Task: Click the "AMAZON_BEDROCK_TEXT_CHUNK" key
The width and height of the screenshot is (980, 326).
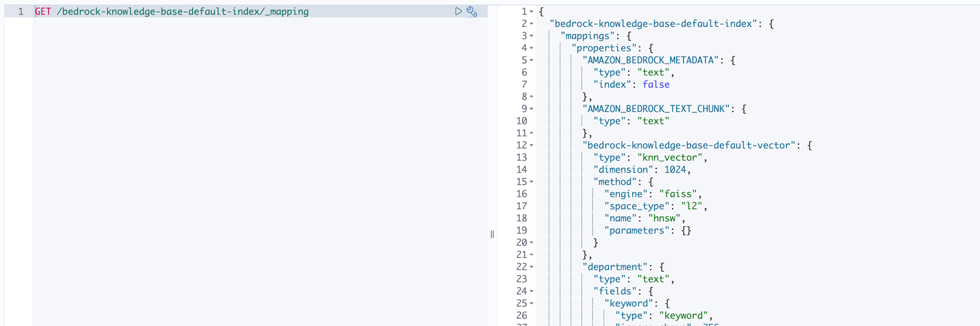Action: (x=656, y=109)
